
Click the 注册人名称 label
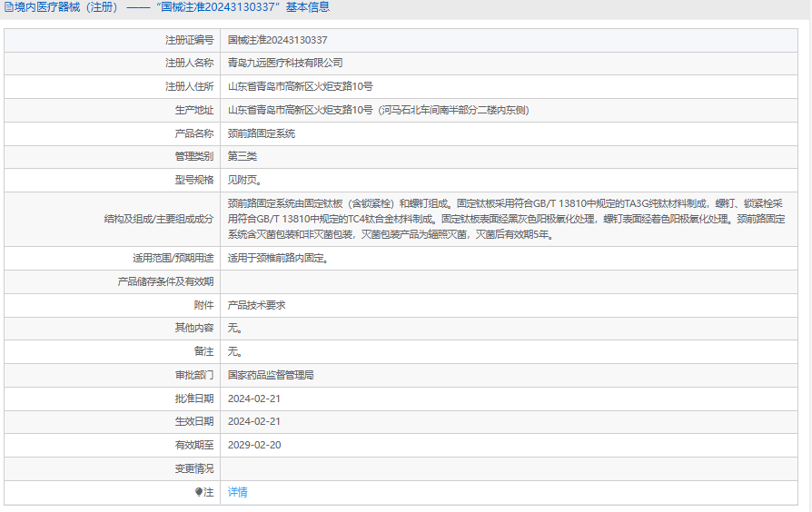(x=190, y=63)
